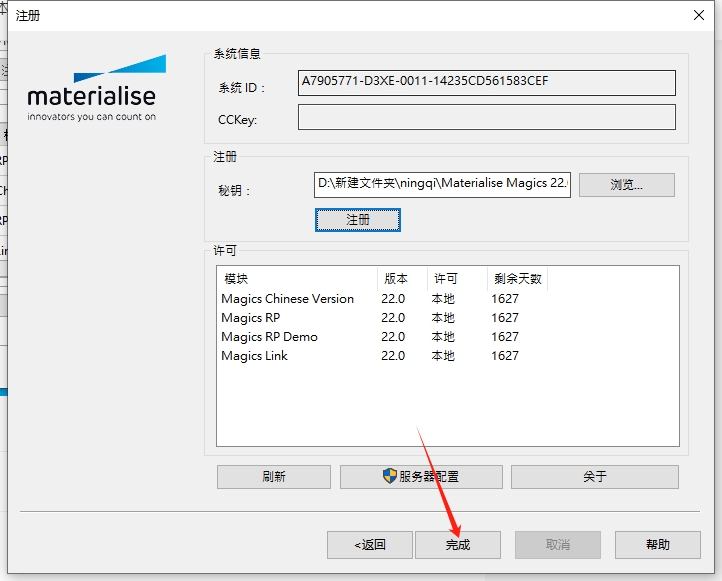Go back with the <返回 button
This screenshot has width=722, height=581.
(370, 545)
